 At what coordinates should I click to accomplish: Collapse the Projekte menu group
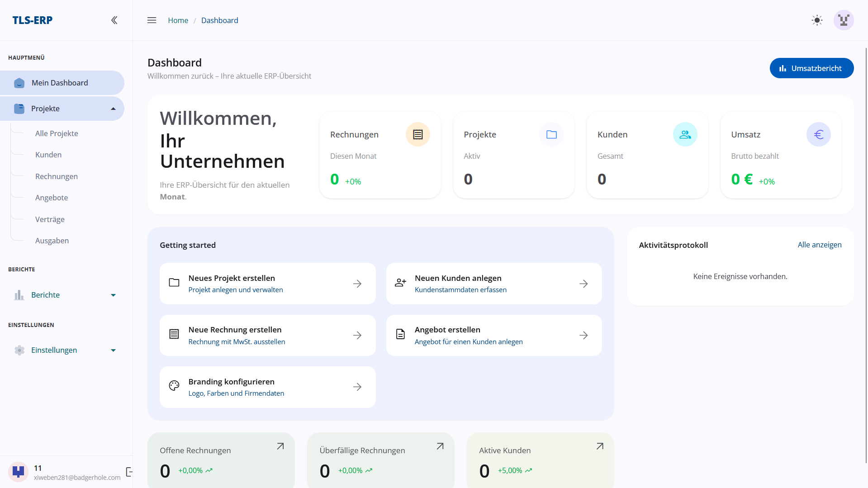tap(62, 109)
